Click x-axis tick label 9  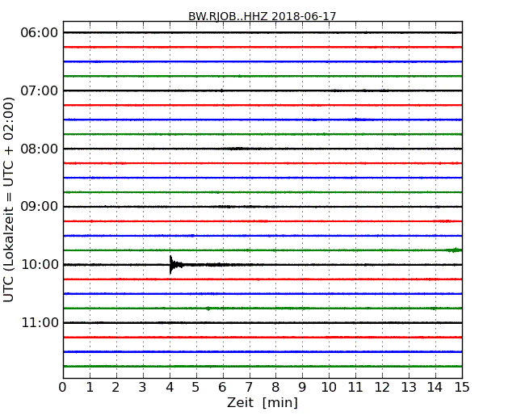[x=302, y=388]
